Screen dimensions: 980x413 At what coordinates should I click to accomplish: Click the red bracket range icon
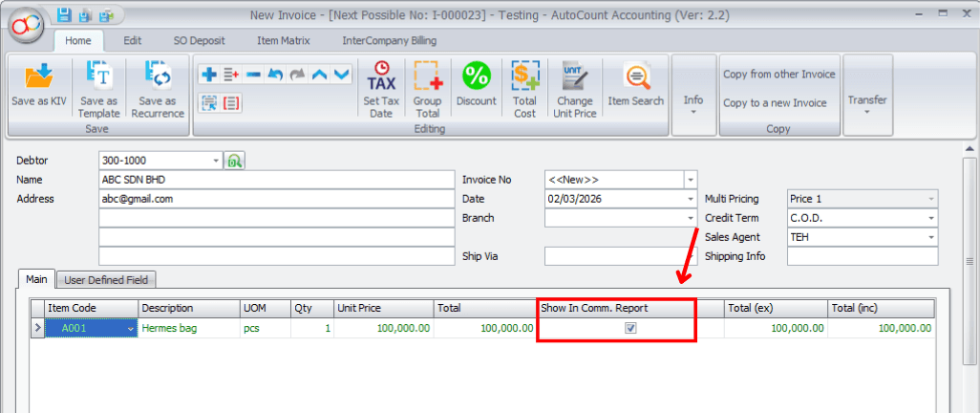click(232, 102)
